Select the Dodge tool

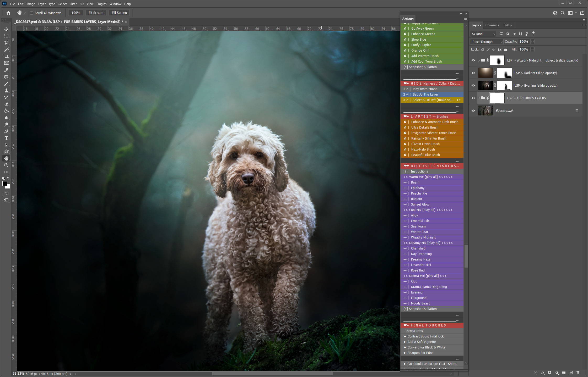point(6,125)
